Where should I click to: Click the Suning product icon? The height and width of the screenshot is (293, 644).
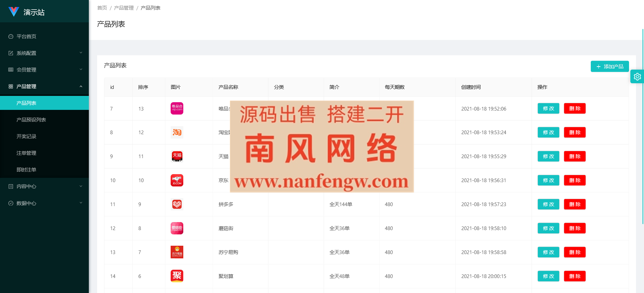coord(177,252)
